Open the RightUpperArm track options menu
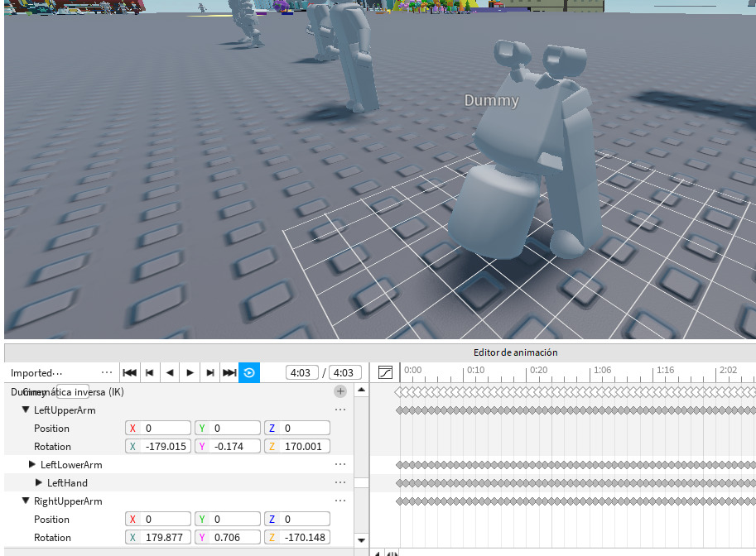This screenshot has width=756, height=556. (x=339, y=501)
